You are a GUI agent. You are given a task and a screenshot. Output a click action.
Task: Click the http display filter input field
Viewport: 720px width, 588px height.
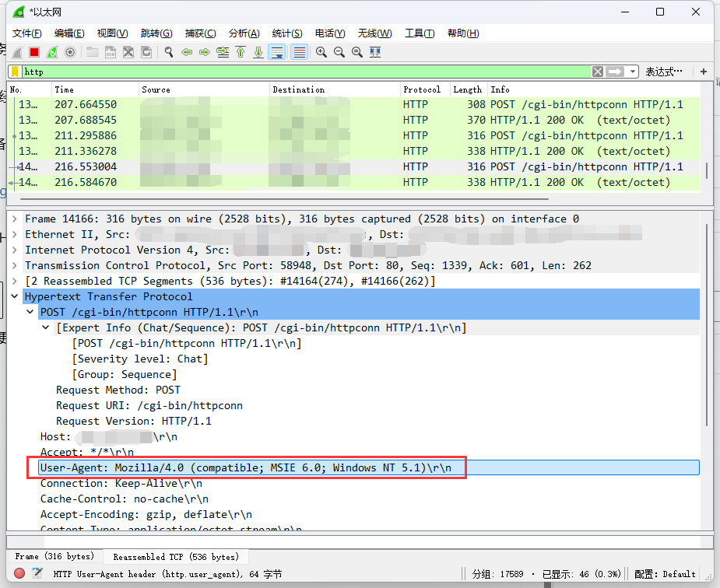click(x=304, y=72)
